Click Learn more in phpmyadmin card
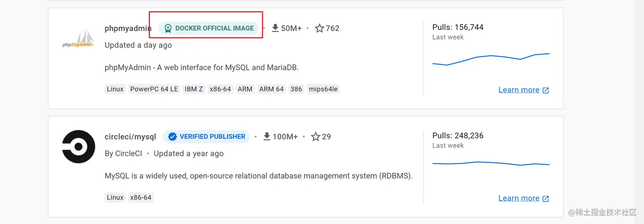This screenshot has width=644, height=224. coord(519,90)
